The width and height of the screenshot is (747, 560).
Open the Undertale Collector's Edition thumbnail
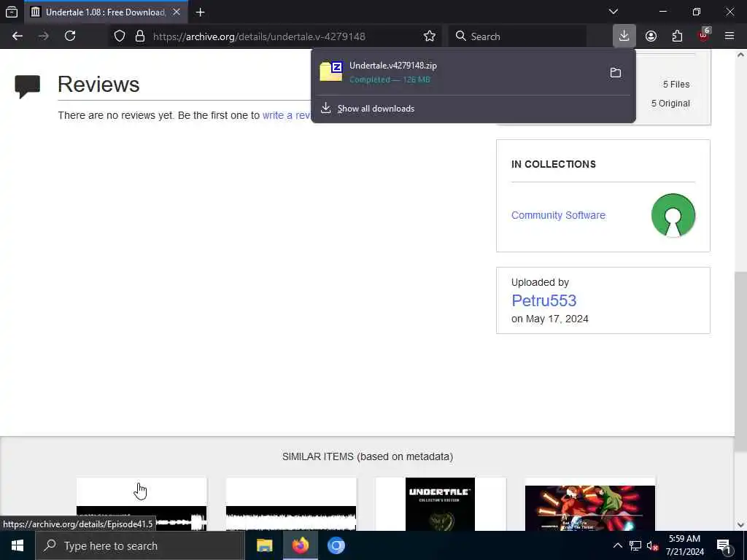point(440,505)
